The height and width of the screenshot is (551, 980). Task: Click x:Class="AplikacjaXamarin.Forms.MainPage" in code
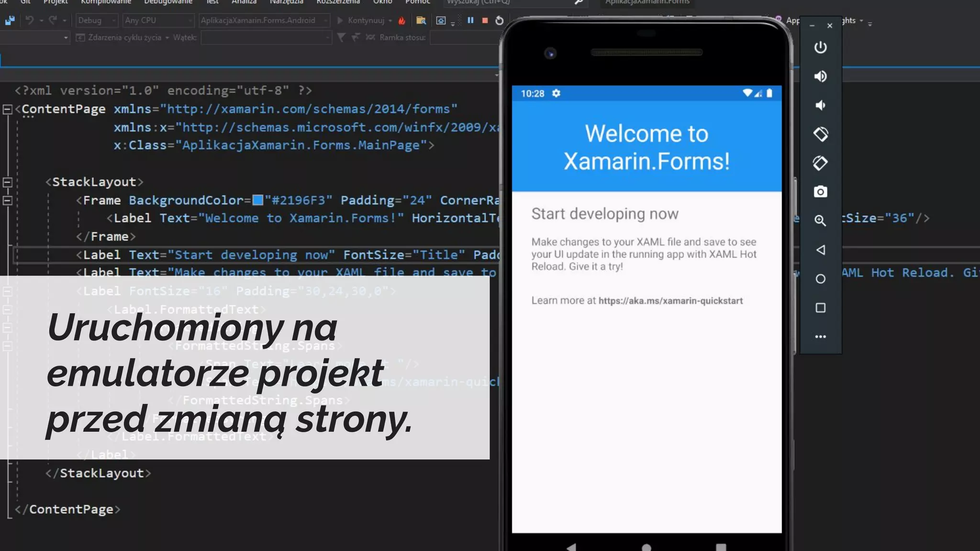click(x=270, y=145)
